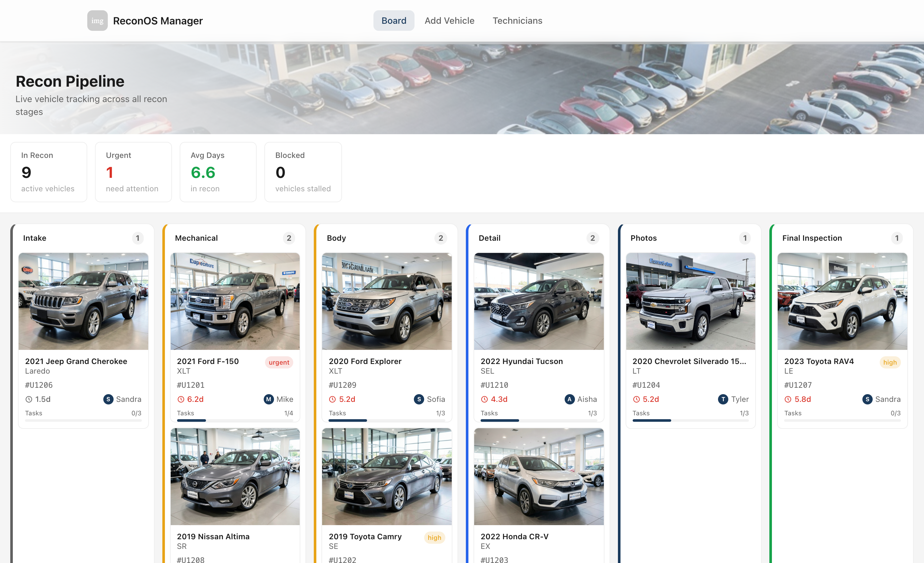
Task: Click the clock icon next to 1.5d
Action: [x=29, y=400]
